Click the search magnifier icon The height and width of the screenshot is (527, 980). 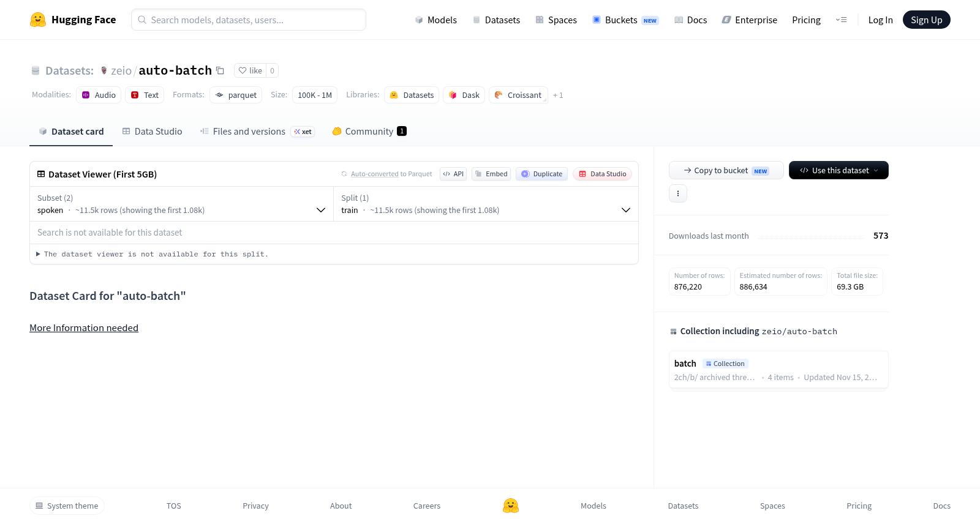point(142,20)
